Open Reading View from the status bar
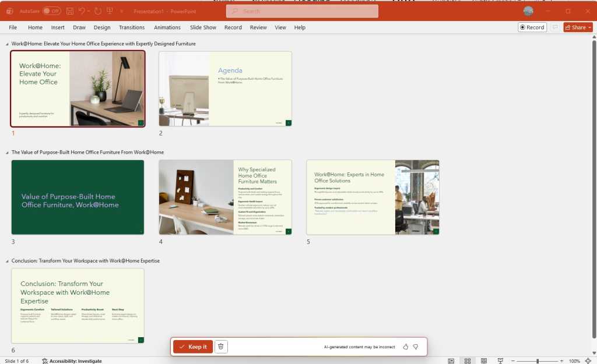The width and height of the screenshot is (597, 364). pyautogui.click(x=483, y=361)
